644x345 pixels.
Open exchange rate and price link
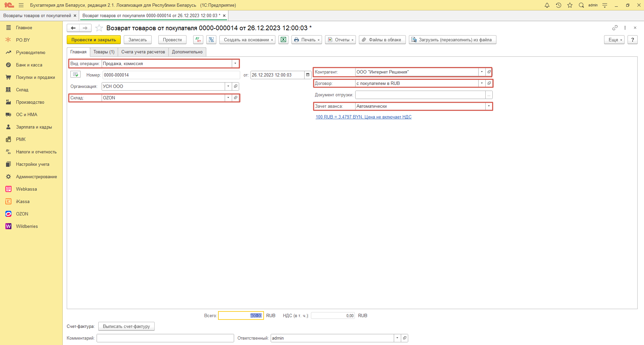[364, 117]
